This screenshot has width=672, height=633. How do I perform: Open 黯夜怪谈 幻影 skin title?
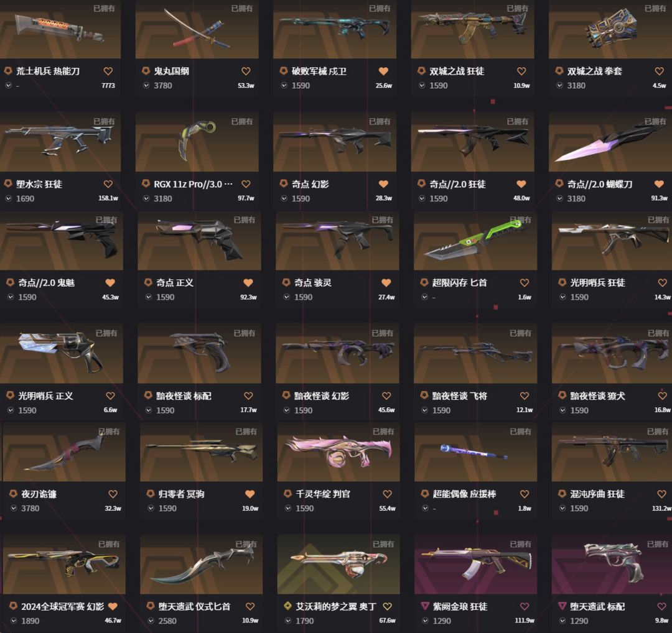click(322, 395)
